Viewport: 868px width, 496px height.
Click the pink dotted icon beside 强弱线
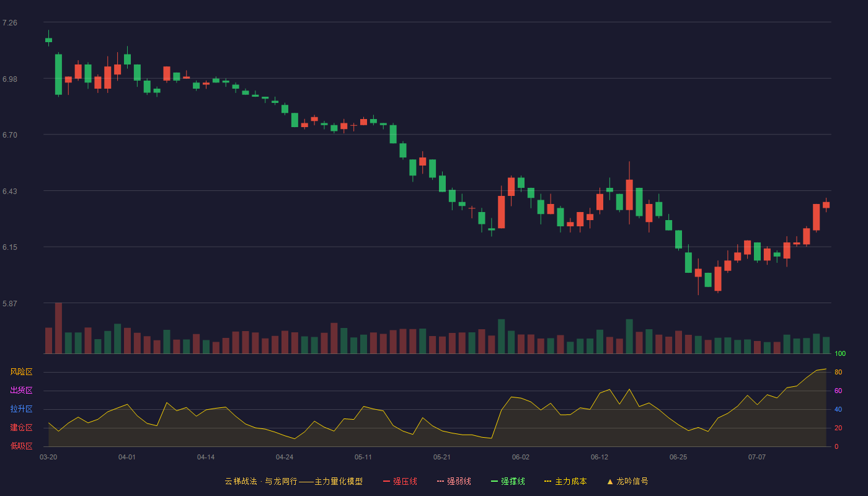(x=441, y=481)
